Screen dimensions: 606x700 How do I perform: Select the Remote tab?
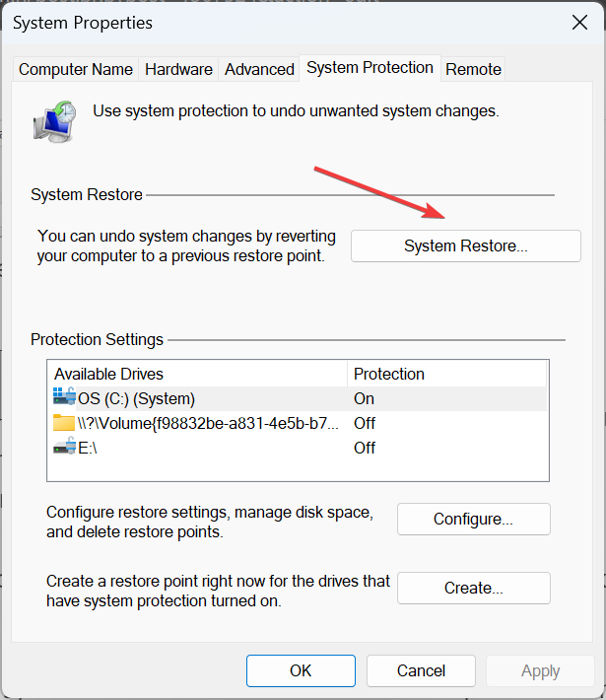tap(473, 69)
